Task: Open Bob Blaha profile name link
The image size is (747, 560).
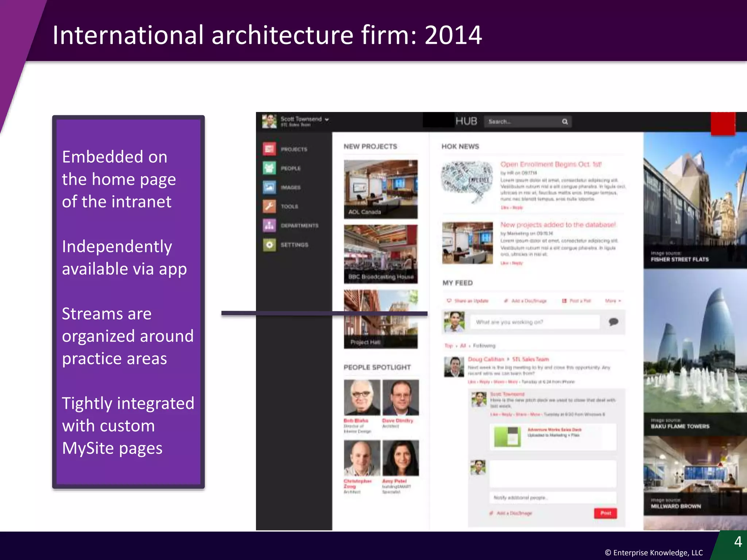Action: click(356, 420)
